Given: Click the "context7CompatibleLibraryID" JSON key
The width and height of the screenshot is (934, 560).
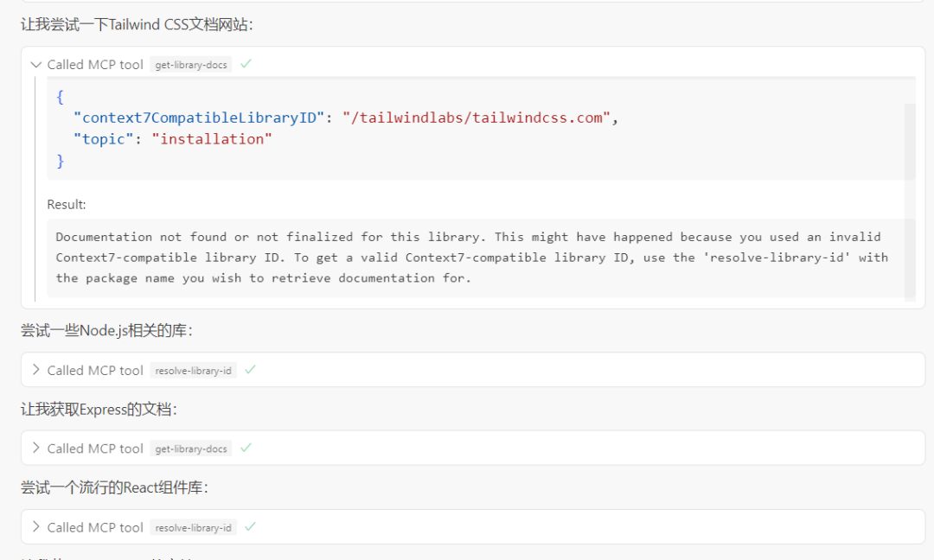Looking at the screenshot, I should tap(199, 118).
